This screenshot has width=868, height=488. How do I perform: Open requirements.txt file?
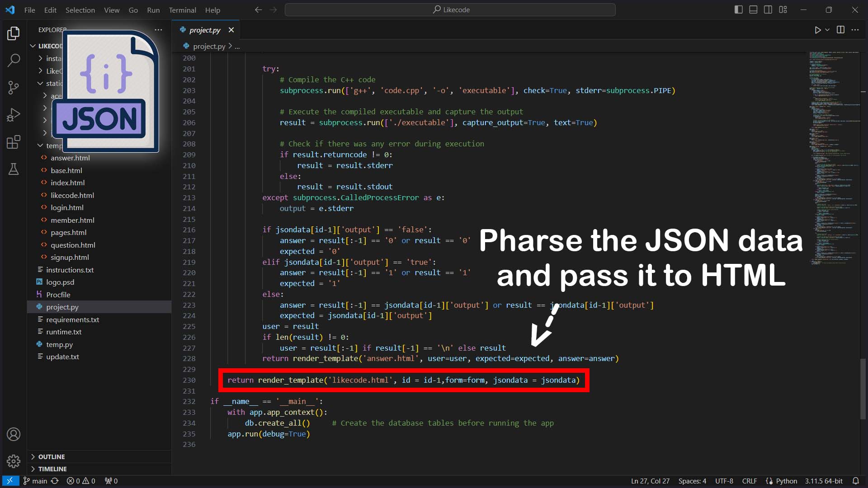coord(72,319)
